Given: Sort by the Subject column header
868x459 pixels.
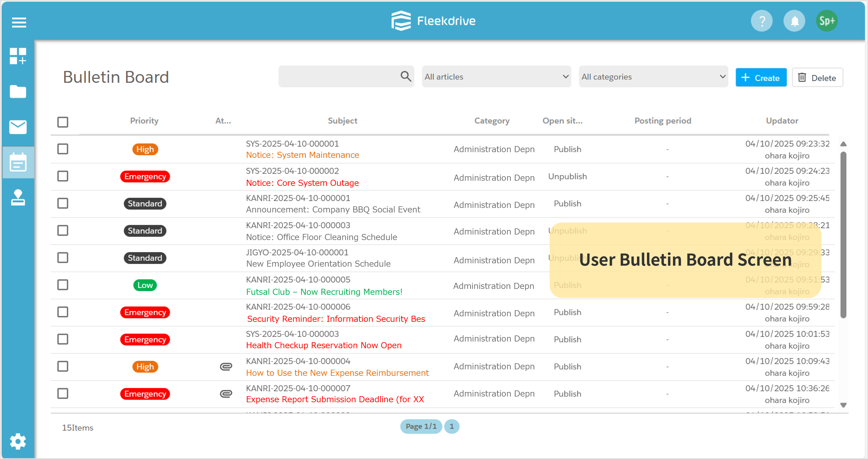Looking at the screenshot, I should [x=342, y=121].
